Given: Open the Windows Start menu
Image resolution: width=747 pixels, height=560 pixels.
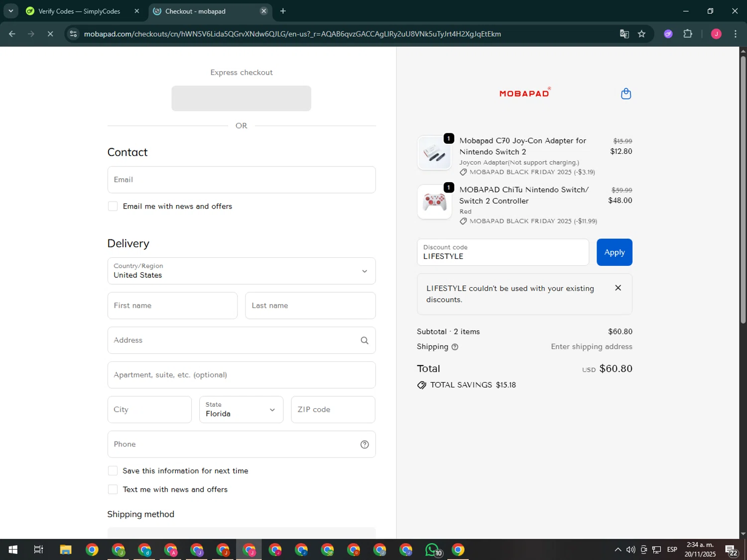Looking at the screenshot, I should [13, 550].
